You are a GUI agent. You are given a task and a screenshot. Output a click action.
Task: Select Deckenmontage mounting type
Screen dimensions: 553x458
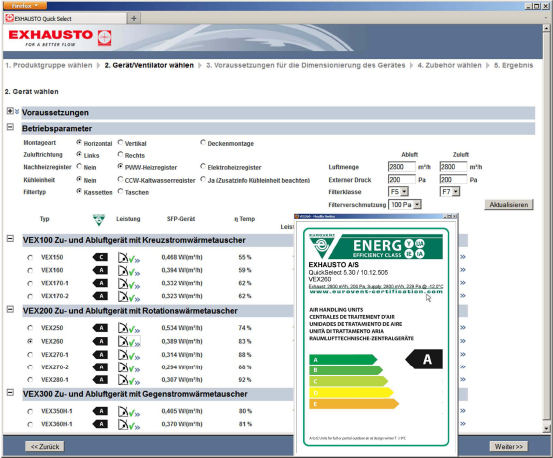[x=203, y=142]
